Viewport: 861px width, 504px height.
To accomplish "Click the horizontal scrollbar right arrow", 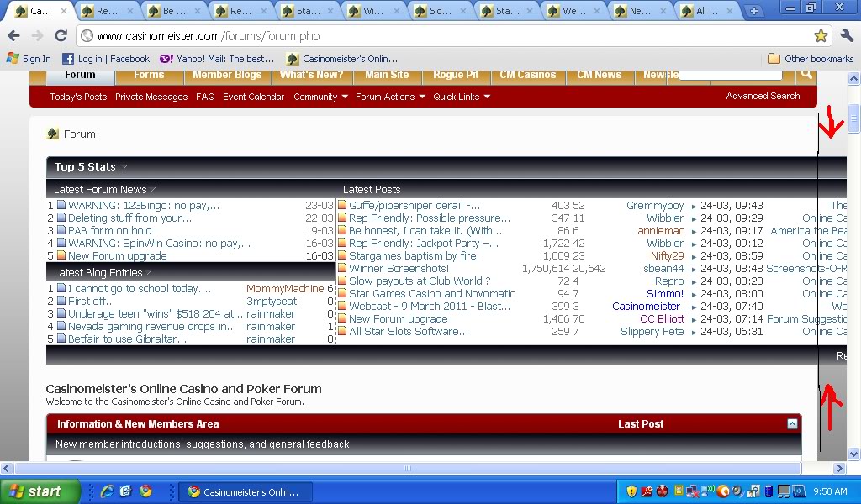I will click(839, 469).
